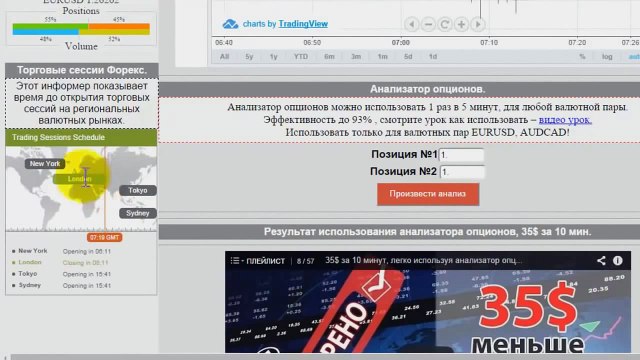
Task: Click the volume ratio bar
Action: [x=81, y=32]
